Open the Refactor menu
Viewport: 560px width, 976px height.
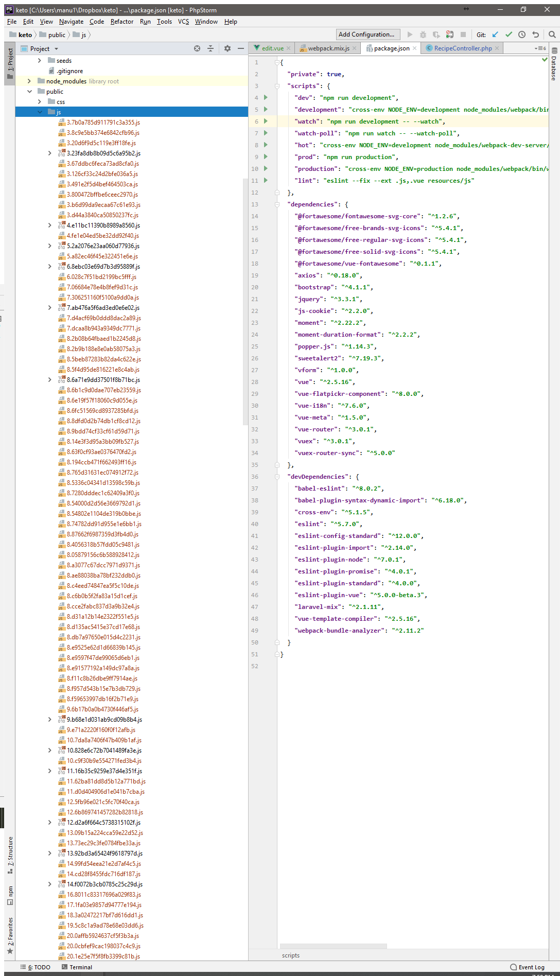point(122,22)
